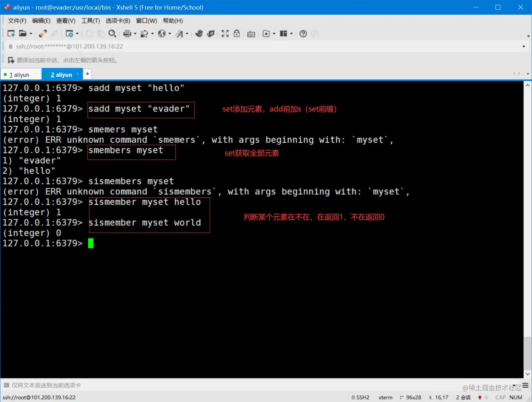532x402 pixels.
Task: Open the session Properties gear icon
Action: (69, 34)
